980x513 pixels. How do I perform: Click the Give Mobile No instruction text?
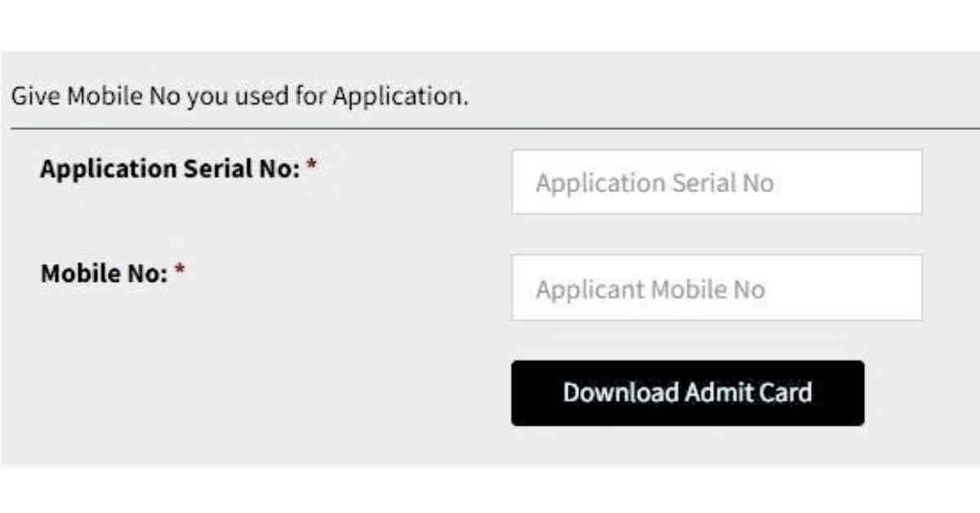(240, 96)
